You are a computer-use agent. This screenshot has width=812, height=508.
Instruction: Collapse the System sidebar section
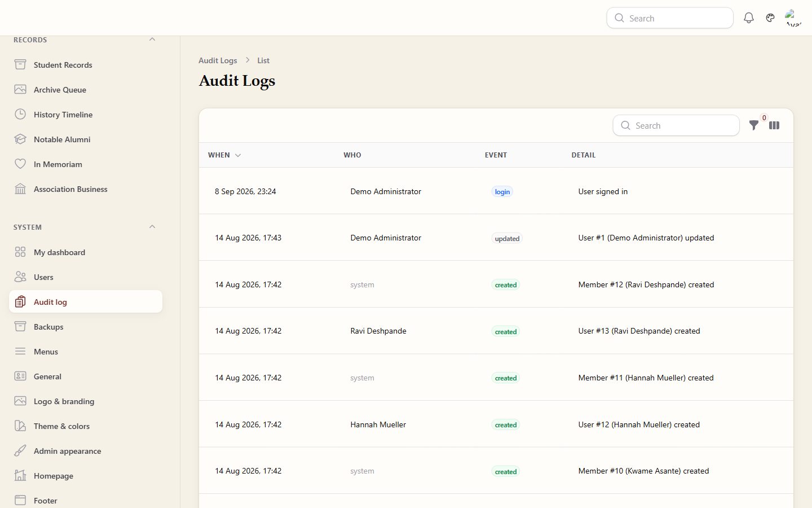tap(152, 227)
